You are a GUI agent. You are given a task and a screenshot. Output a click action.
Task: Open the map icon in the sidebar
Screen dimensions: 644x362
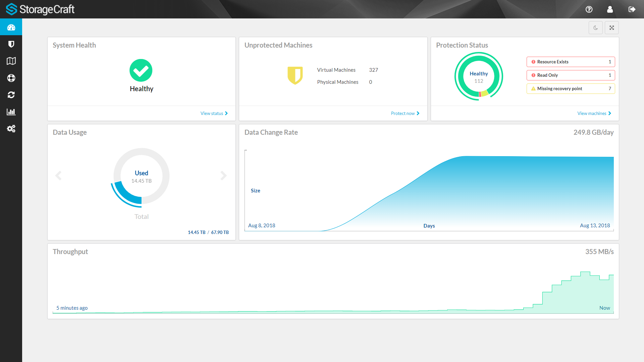pyautogui.click(x=11, y=61)
